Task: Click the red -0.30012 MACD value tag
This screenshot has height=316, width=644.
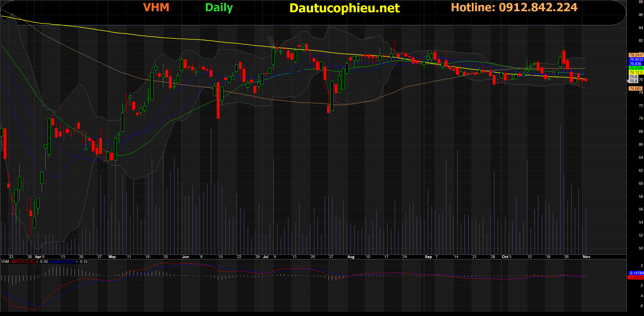Action: 636,277
